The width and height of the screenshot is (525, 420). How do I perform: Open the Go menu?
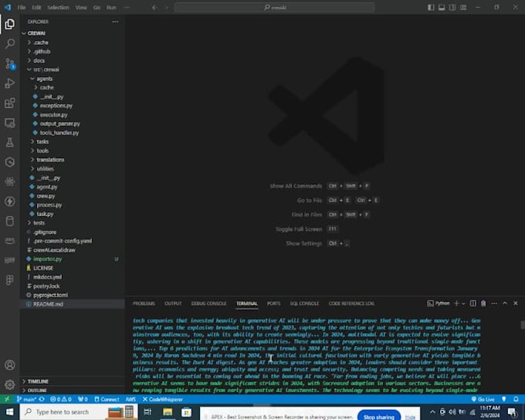point(97,8)
